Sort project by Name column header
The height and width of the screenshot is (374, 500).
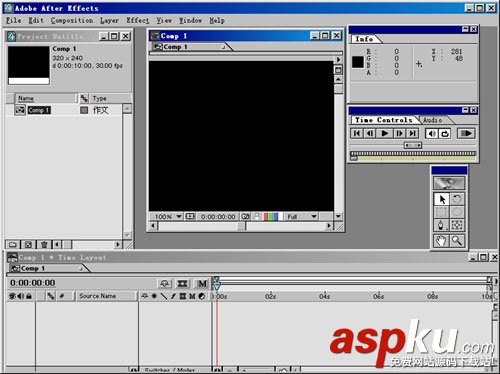click(46, 98)
